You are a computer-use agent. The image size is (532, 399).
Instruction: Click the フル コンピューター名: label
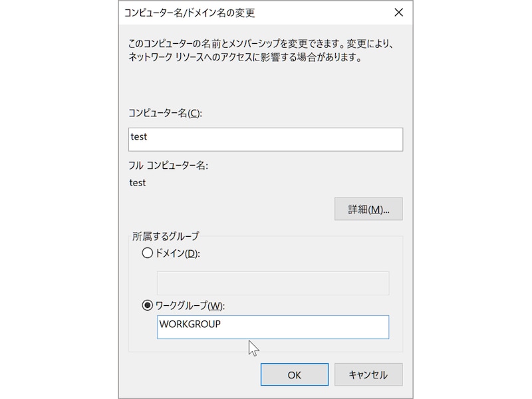[x=168, y=166]
